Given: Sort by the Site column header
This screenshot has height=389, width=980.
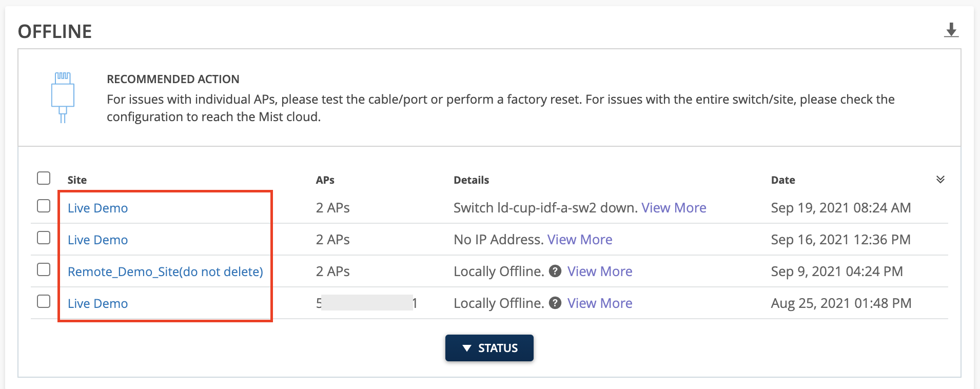Looking at the screenshot, I should [x=77, y=180].
